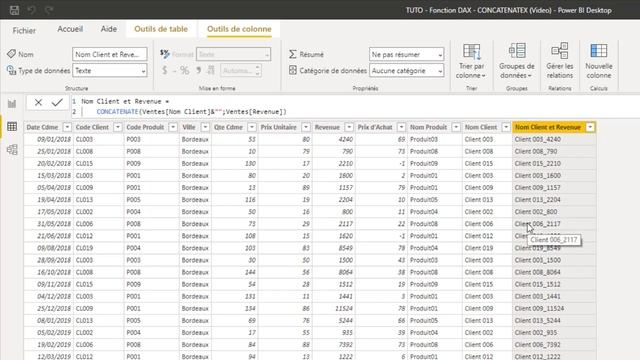Click the currency dollar format icon
This screenshot has width=640, height=360.
pyautogui.click(x=164, y=71)
